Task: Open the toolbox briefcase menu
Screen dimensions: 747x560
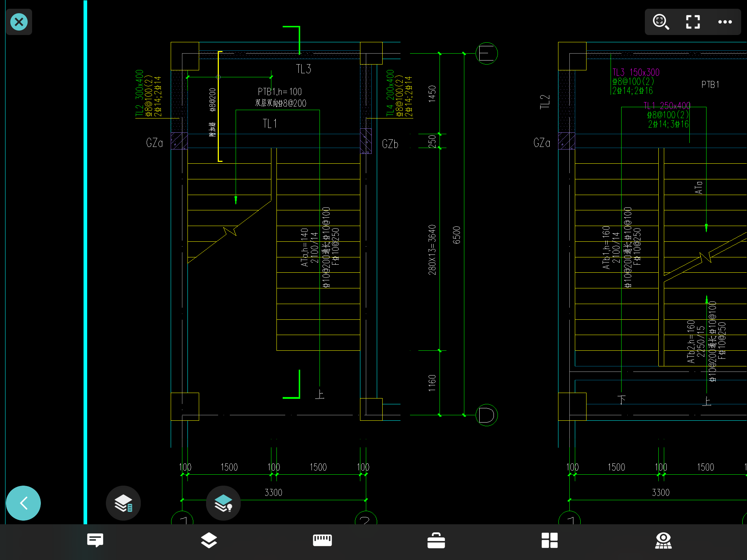Action: pyautogui.click(x=436, y=540)
